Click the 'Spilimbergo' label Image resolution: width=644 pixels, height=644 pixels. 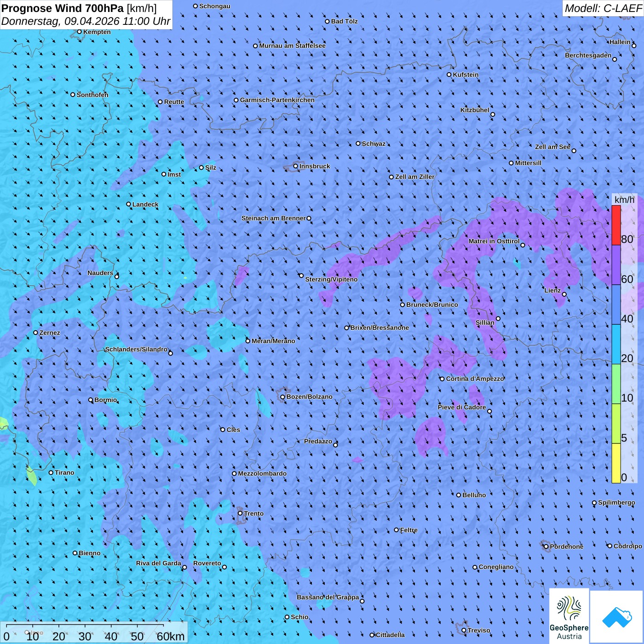(616, 502)
